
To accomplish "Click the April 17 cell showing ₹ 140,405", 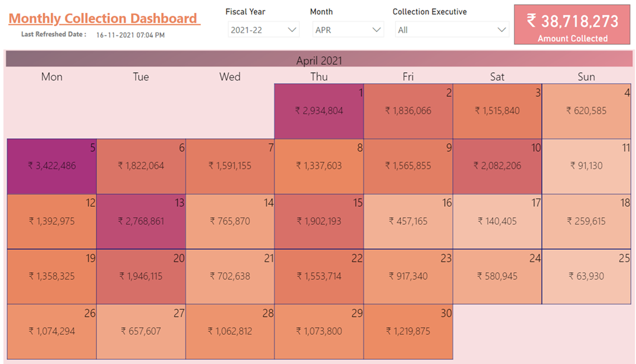I will 497,222.
